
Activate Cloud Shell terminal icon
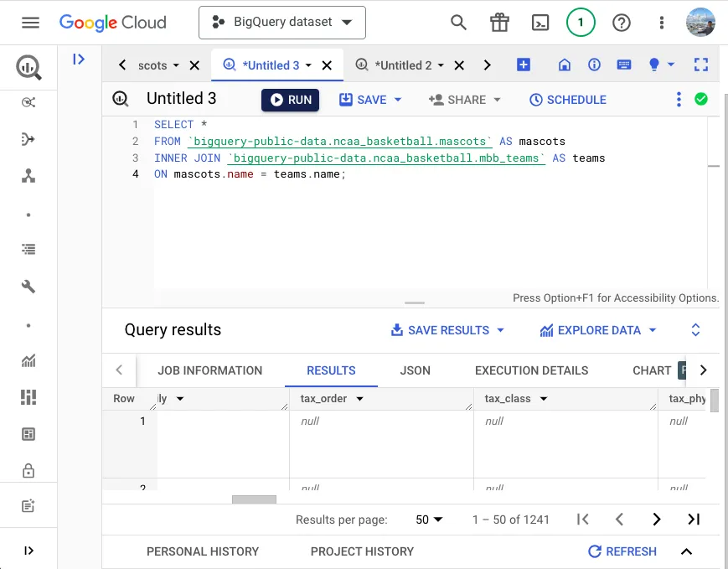(x=542, y=23)
